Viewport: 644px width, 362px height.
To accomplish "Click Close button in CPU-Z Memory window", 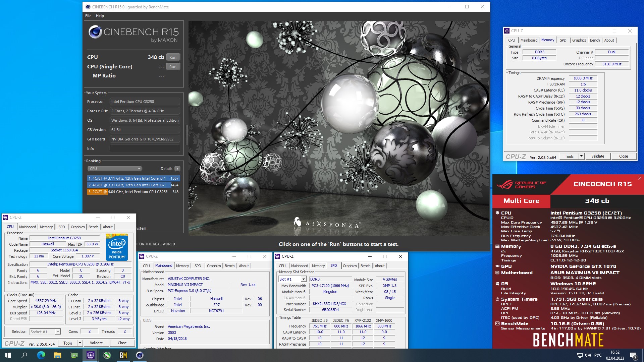I will (624, 156).
